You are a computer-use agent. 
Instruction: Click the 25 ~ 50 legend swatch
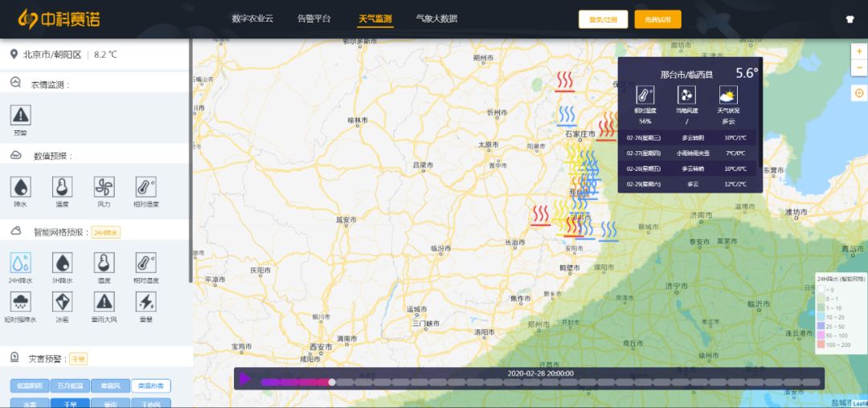[x=821, y=326]
